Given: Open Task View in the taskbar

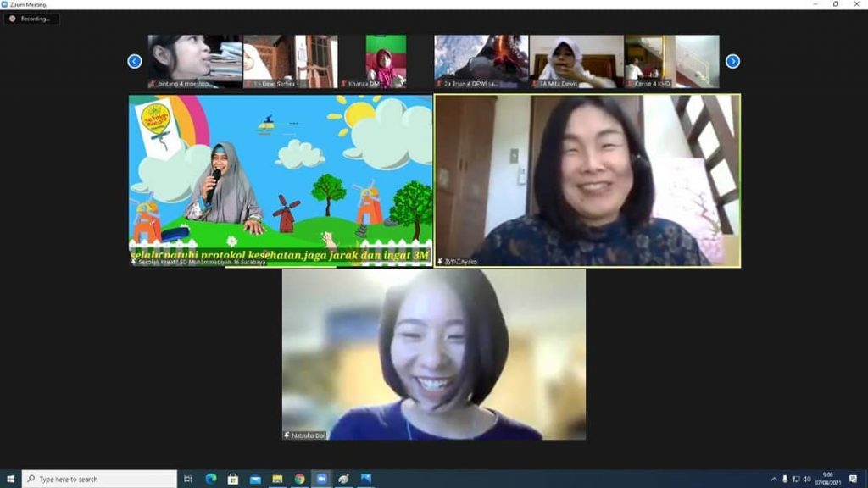Looking at the screenshot, I should (188, 479).
